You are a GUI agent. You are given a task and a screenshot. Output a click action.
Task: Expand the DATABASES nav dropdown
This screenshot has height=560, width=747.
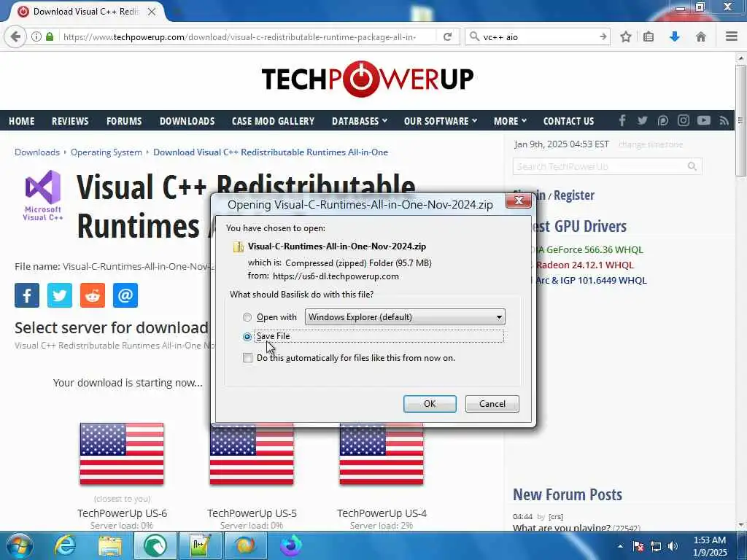point(360,121)
